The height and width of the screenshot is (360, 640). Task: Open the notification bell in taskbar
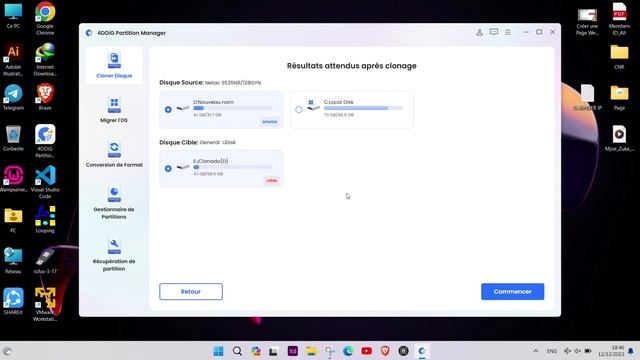(x=631, y=351)
